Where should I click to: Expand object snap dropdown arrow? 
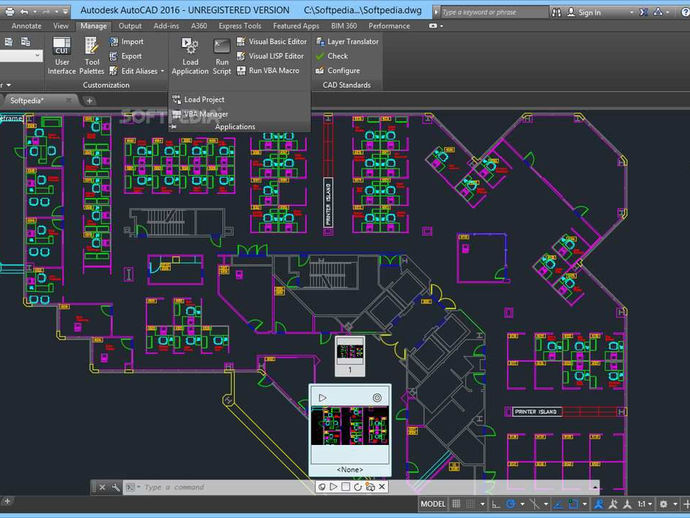click(x=584, y=504)
